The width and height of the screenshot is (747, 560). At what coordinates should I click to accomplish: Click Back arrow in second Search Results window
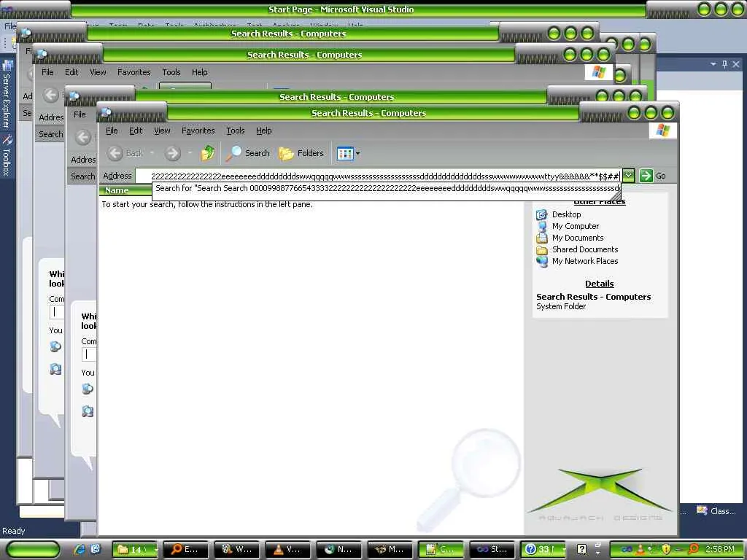(x=50, y=96)
